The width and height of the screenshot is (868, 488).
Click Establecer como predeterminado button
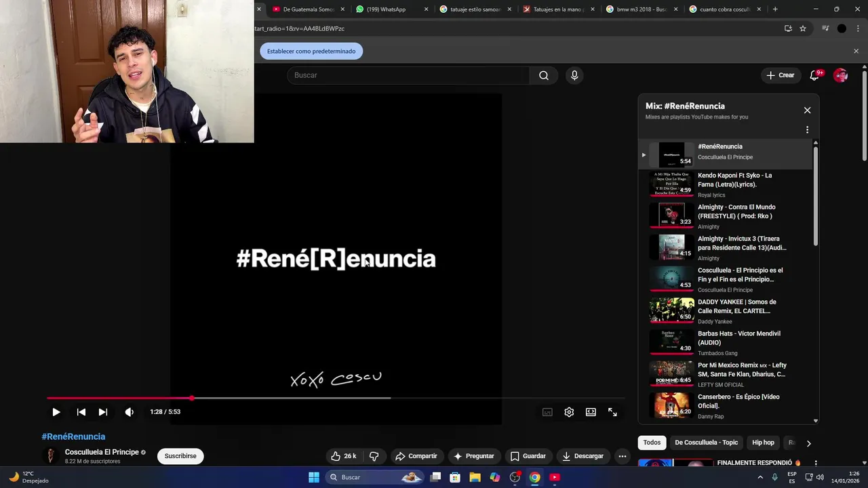point(311,52)
